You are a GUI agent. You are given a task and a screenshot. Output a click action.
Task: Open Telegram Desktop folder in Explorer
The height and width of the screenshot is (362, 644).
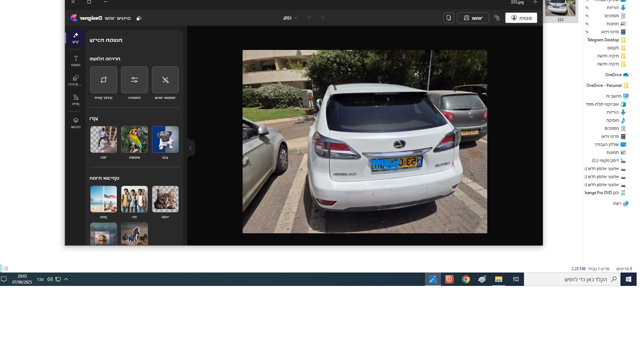[x=606, y=40]
